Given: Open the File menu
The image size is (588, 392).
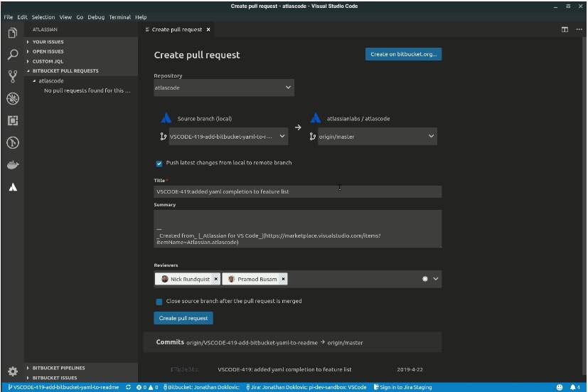Looking at the screenshot, I should point(9,17).
